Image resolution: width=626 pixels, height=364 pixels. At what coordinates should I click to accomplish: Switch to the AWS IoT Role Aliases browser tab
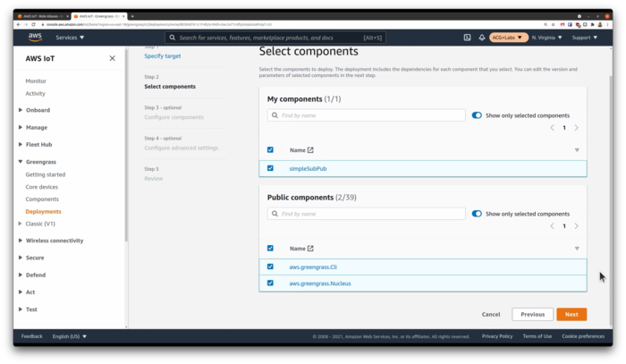(x=41, y=16)
